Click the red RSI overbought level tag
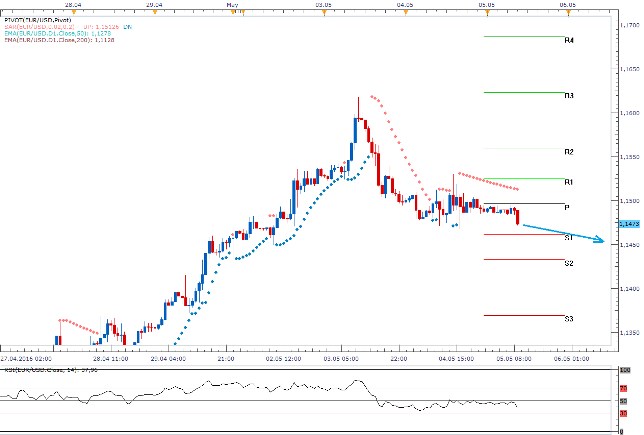 point(624,387)
